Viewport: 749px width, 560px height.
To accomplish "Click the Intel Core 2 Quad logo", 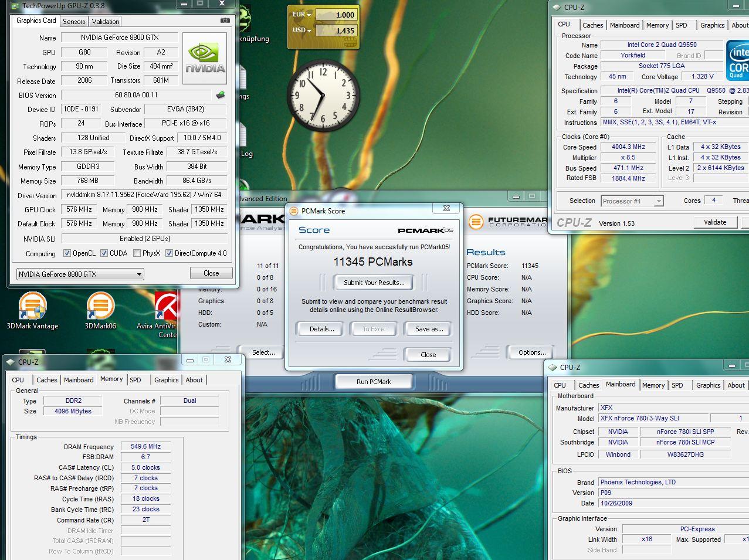I will coord(737,60).
